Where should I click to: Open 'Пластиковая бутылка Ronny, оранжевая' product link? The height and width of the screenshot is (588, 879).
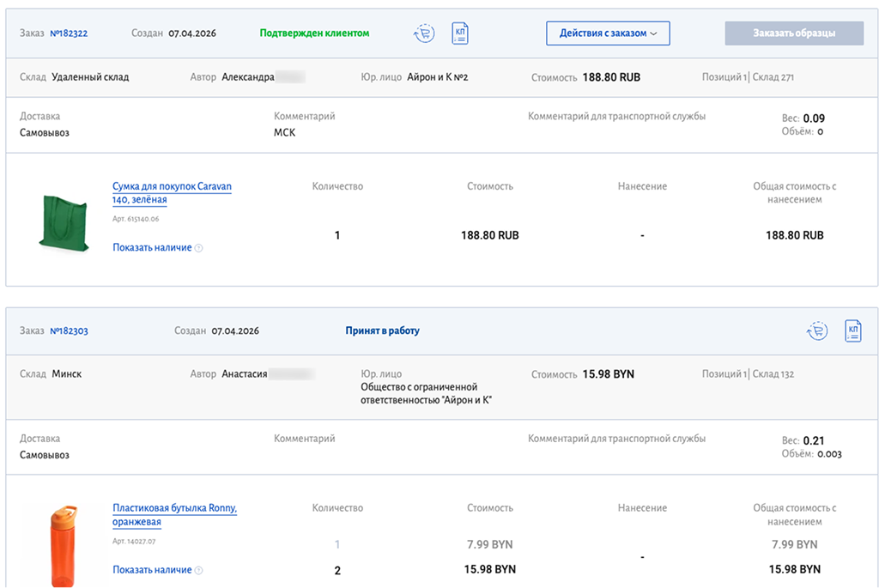pos(174,514)
